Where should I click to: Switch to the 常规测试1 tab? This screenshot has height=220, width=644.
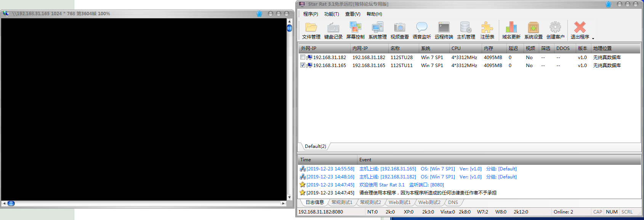click(x=342, y=202)
